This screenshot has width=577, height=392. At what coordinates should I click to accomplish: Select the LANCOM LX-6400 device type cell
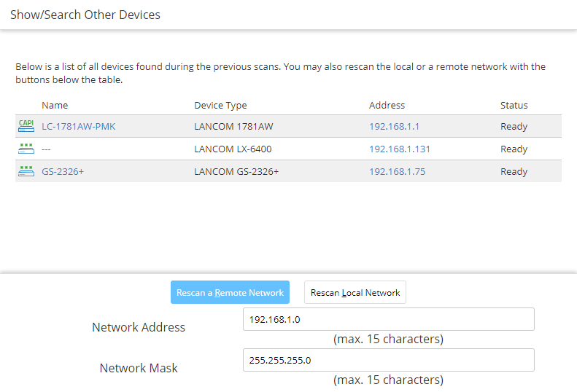[238, 149]
